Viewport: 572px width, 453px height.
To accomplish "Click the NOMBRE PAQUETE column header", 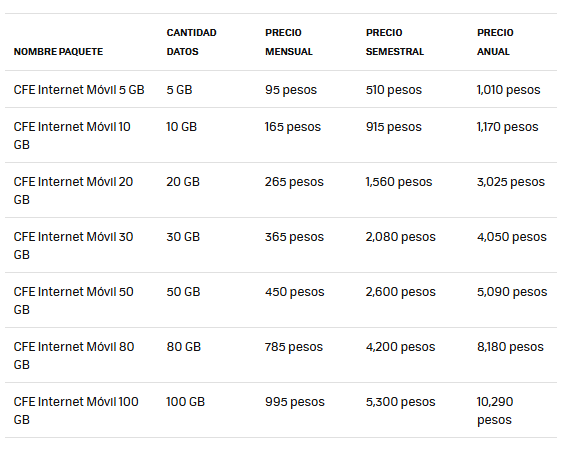I will point(58,52).
